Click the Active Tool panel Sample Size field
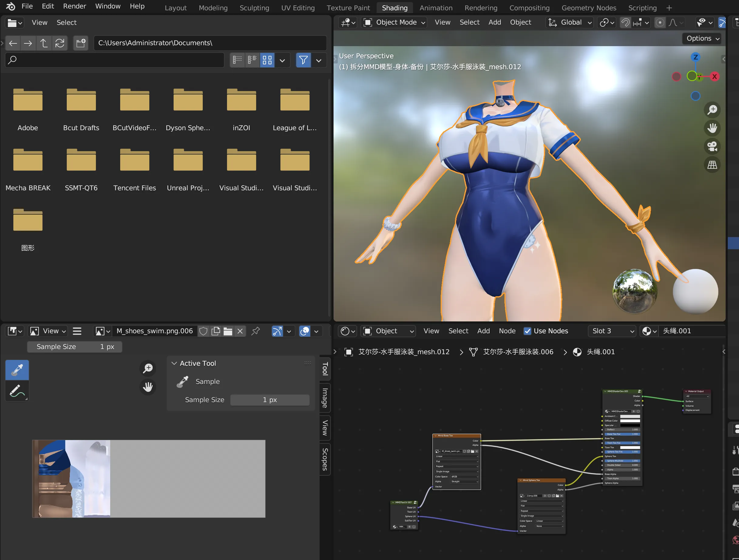Image resolution: width=739 pixels, height=560 pixels. tap(269, 400)
